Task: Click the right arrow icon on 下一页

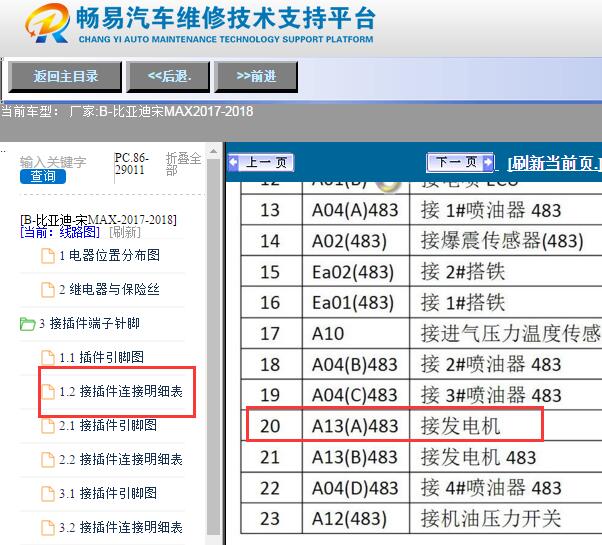Action: point(488,162)
